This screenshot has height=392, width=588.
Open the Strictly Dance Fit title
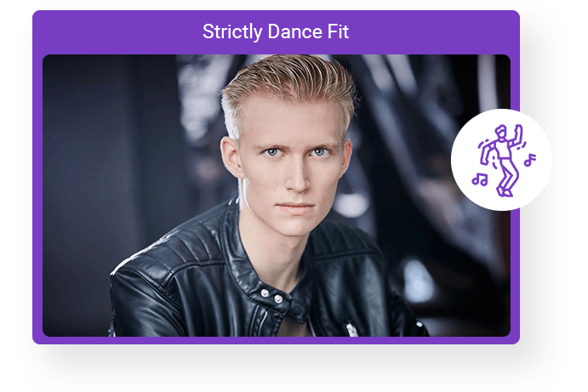(276, 31)
